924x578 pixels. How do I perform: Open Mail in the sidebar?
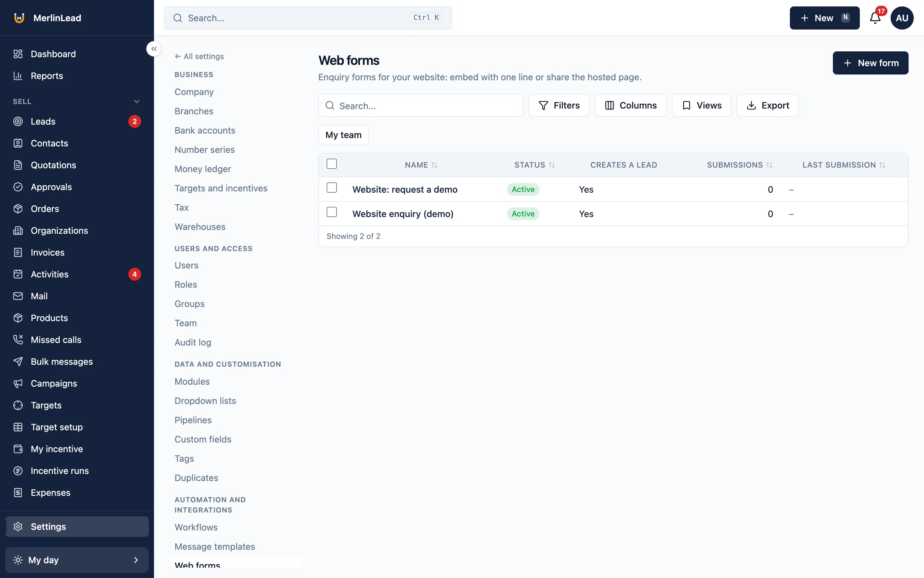point(77,296)
